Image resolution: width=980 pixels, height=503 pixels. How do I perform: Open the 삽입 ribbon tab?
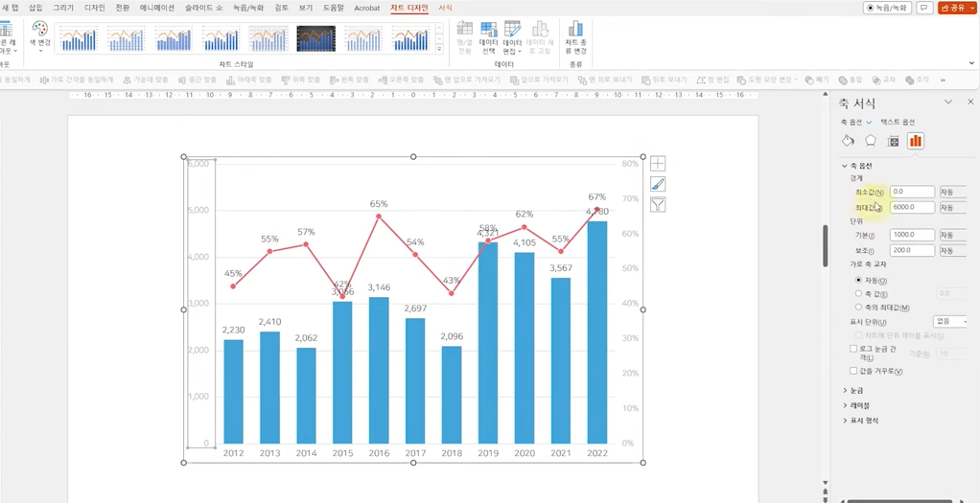[35, 8]
